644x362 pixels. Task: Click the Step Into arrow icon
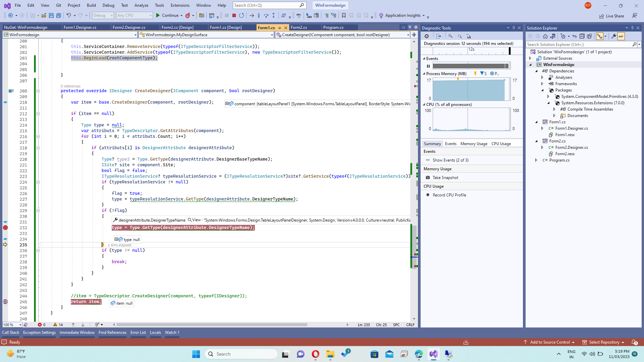point(259,15)
